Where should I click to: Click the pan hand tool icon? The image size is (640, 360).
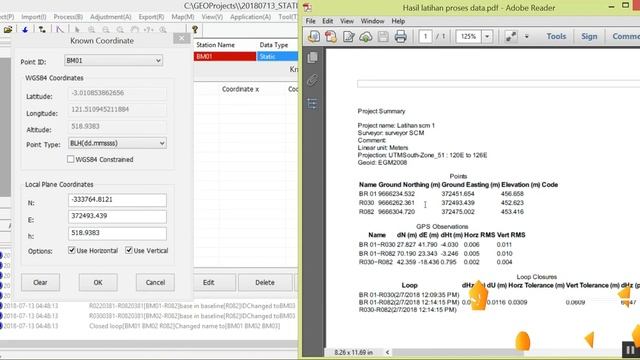point(134,30)
